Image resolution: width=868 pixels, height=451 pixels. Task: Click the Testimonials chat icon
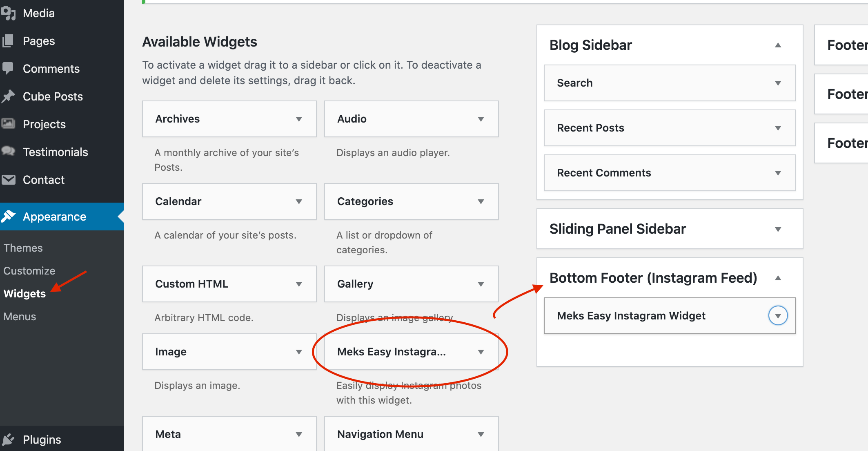pyautogui.click(x=8, y=151)
